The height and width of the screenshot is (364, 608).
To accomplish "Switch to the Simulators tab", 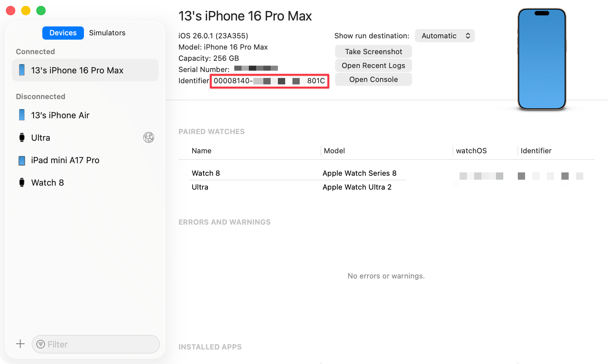I will tap(107, 33).
